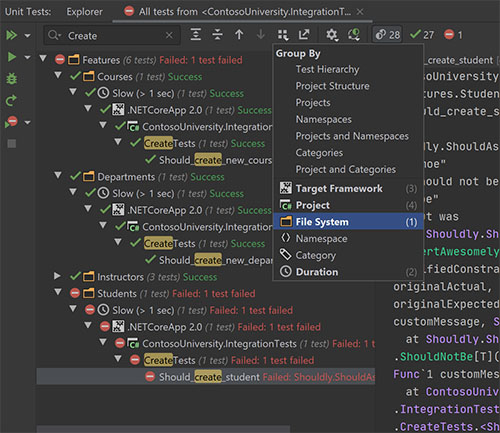Screen dimensions: 500x433
Task: Run all tests with the double-arrow icon
Action: tap(12, 35)
